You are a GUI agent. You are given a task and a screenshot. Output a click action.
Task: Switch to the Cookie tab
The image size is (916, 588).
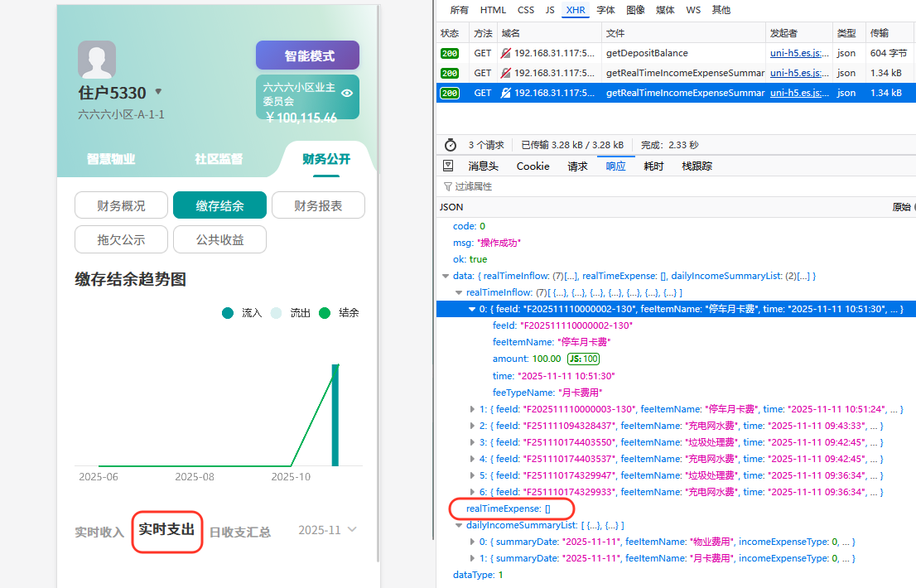(x=533, y=166)
